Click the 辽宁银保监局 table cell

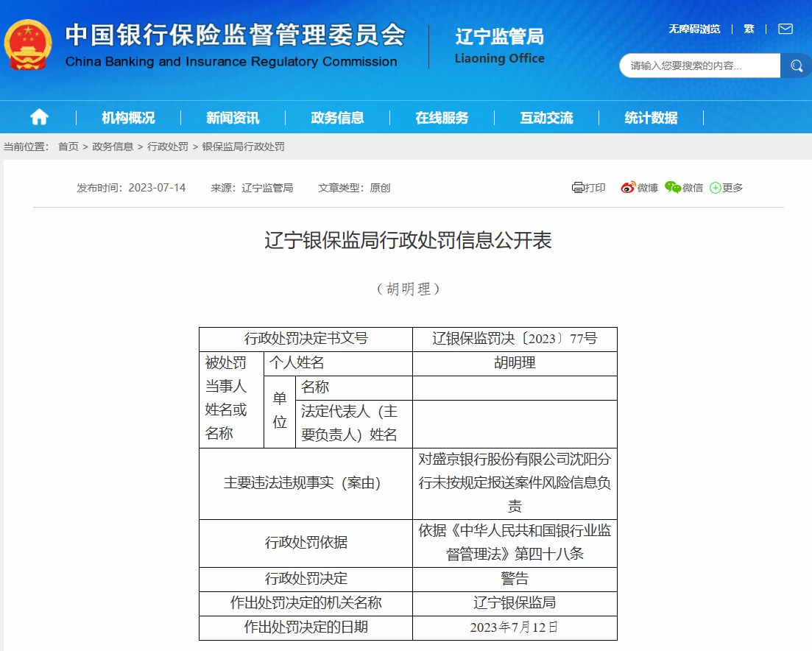click(515, 603)
